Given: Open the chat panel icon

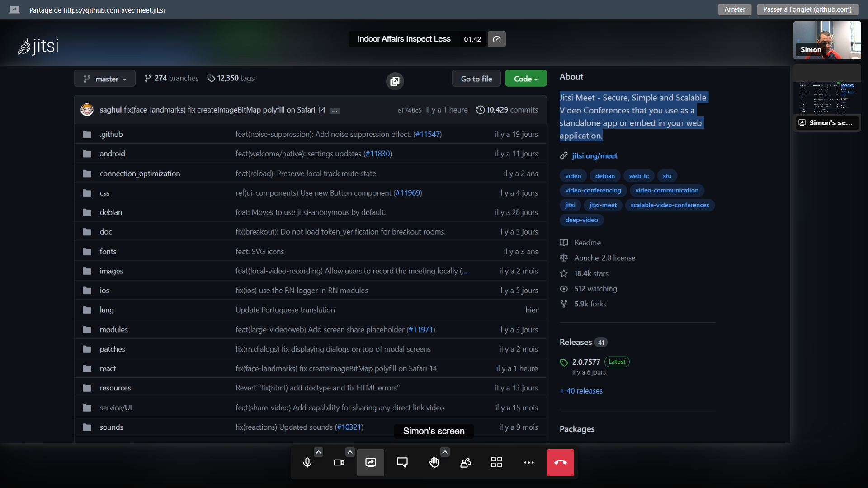Looking at the screenshot, I should tap(402, 462).
